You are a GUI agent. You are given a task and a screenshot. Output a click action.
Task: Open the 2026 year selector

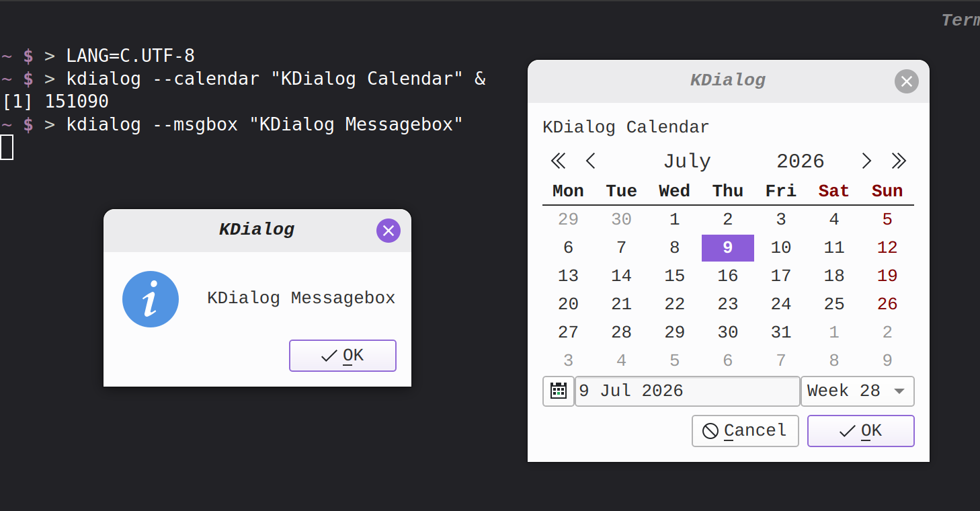pyautogui.click(x=800, y=161)
